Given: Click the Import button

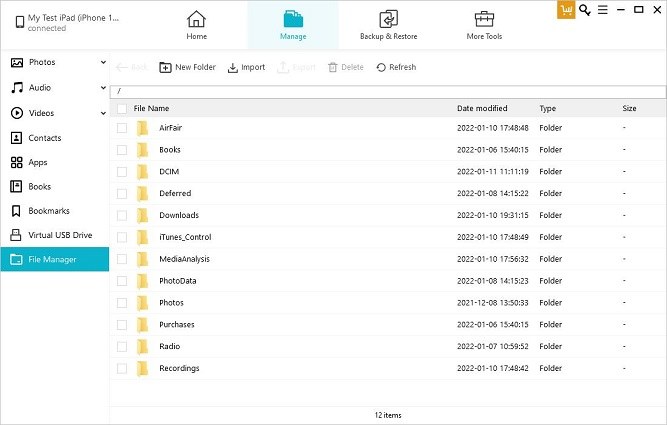Looking at the screenshot, I should tap(247, 67).
